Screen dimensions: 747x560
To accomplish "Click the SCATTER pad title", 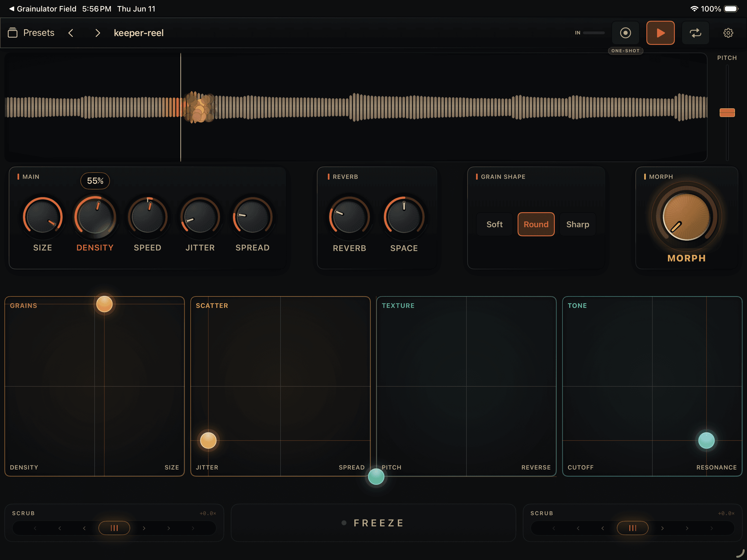I will pyautogui.click(x=212, y=306).
